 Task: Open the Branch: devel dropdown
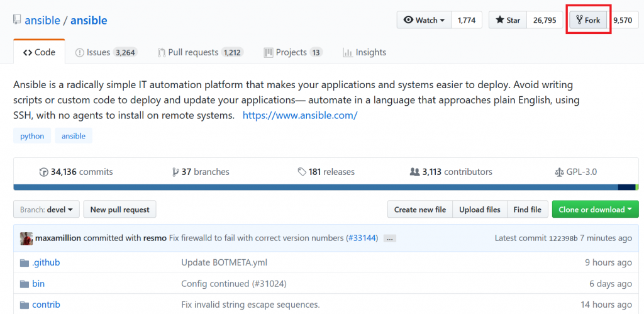47,210
